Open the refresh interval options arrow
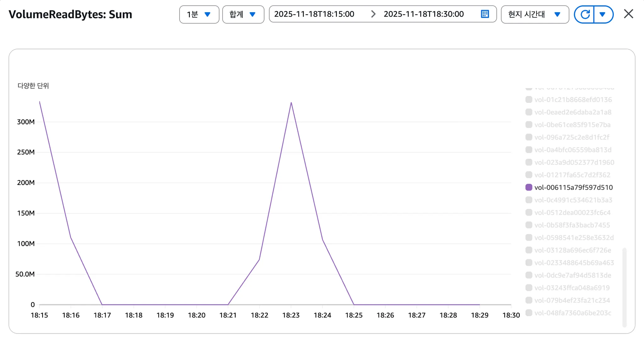 coord(602,14)
